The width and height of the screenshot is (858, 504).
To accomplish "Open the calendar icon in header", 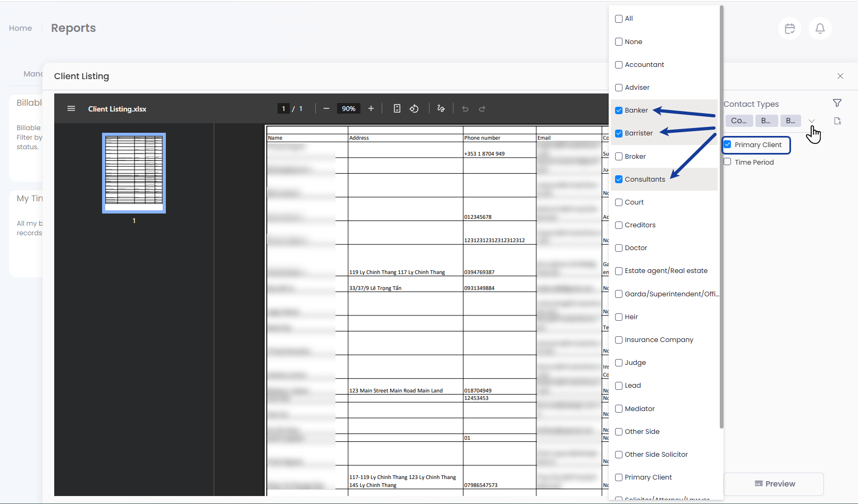I will pyautogui.click(x=789, y=28).
